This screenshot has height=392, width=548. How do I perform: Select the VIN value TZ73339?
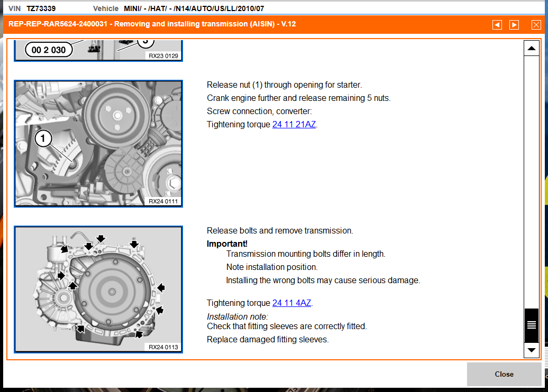[x=41, y=8]
